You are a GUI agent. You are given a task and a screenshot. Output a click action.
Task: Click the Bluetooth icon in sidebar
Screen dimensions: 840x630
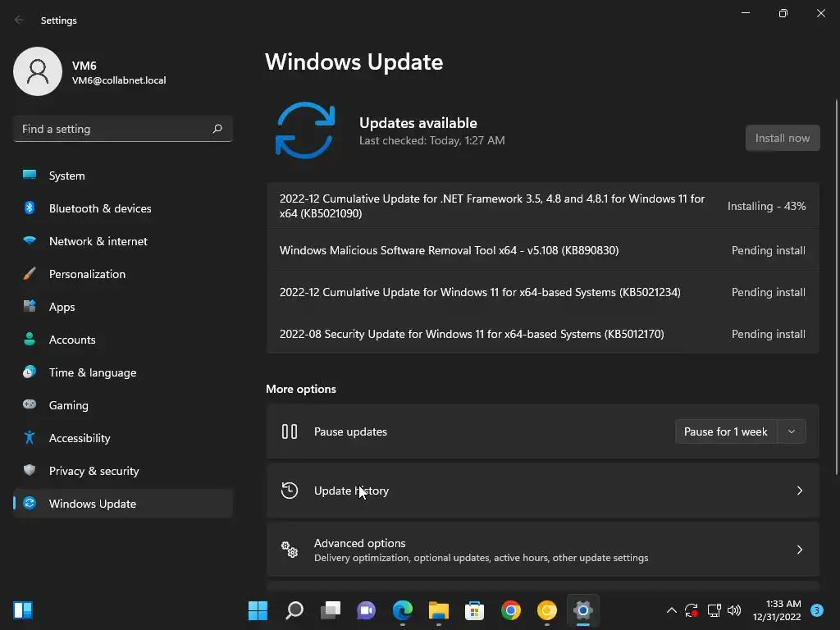point(30,208)
